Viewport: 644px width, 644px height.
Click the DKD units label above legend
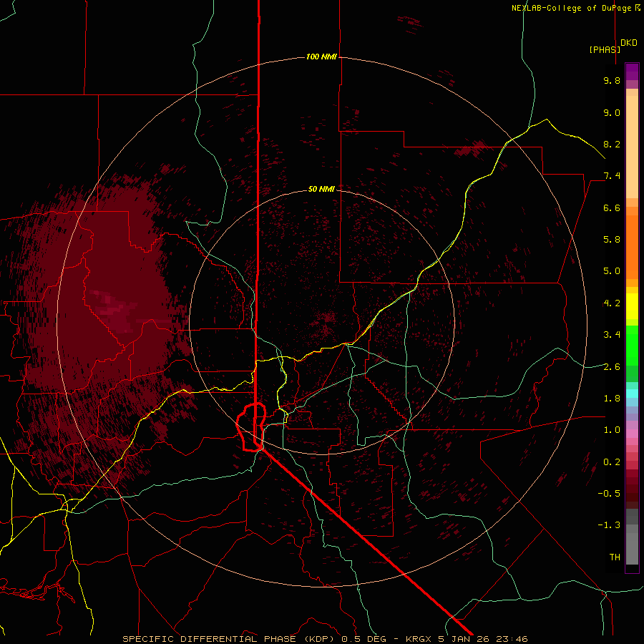click(x=629, y=43)
